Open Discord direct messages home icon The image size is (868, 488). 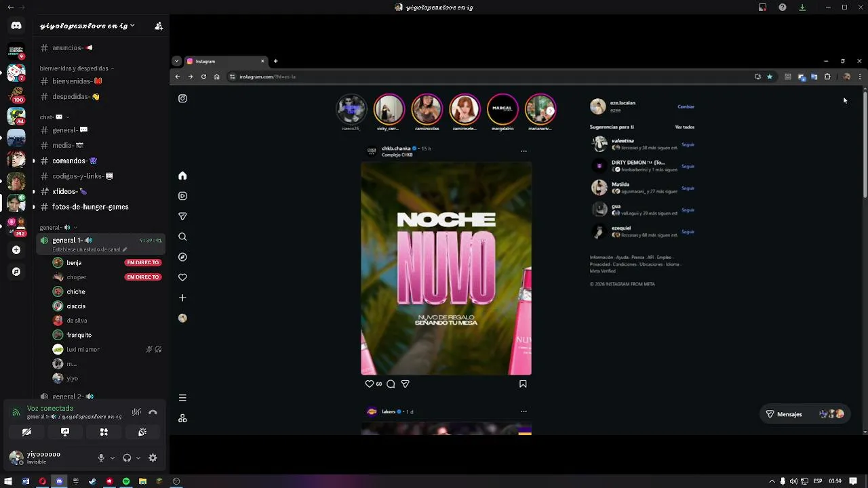16,26
